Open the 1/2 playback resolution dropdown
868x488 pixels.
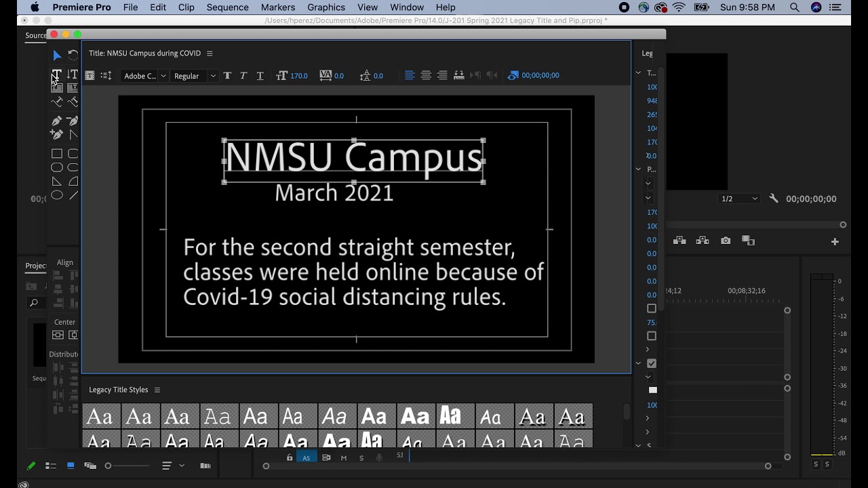pos(740,199)
